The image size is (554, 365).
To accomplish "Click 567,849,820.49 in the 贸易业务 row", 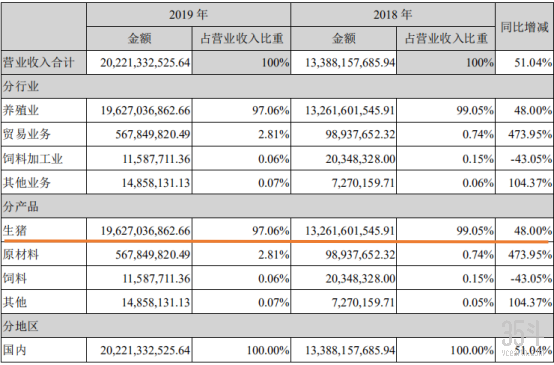I will pos(153,134).
